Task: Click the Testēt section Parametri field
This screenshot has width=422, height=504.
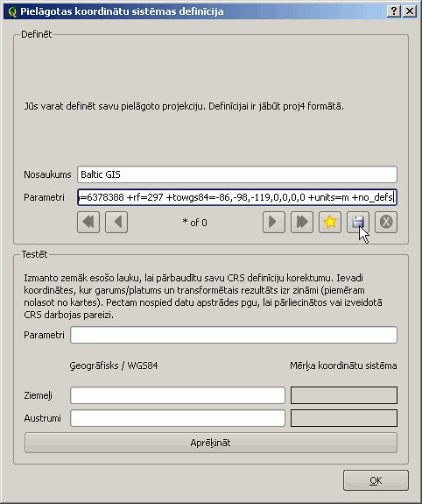Action: pyautogui.click(x=234, y=335)
